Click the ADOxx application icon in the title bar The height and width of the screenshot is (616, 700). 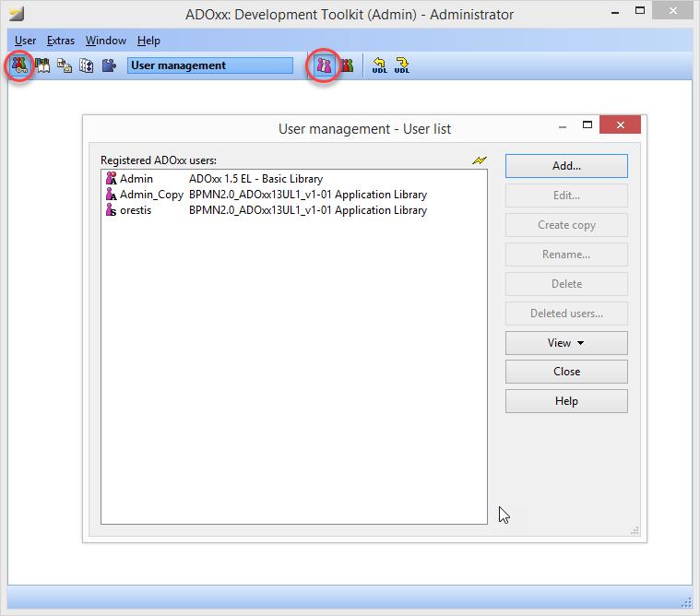point(17,14)
